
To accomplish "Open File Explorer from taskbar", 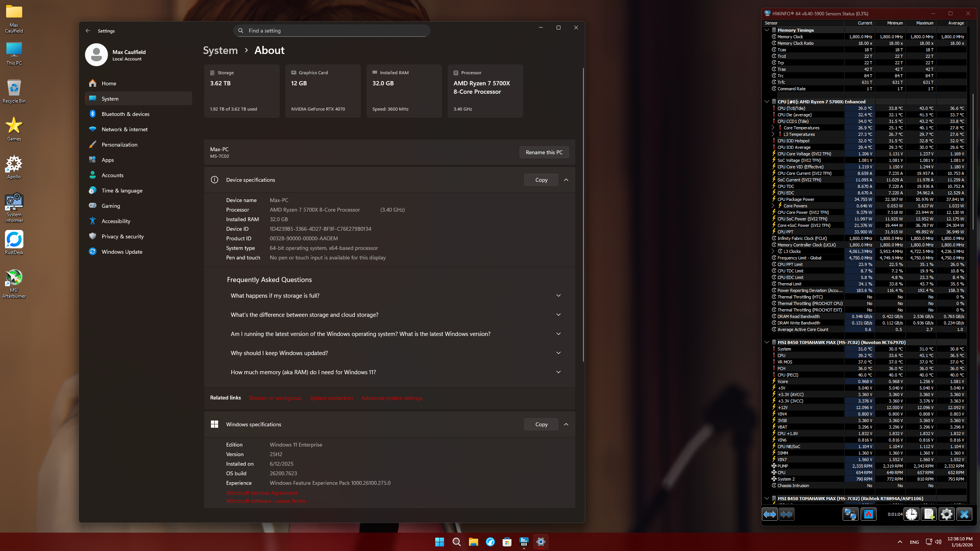I will tap(473, 542).
